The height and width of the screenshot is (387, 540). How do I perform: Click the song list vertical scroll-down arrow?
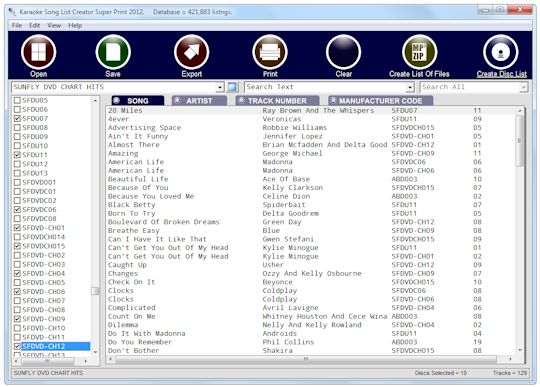point(520,350)
